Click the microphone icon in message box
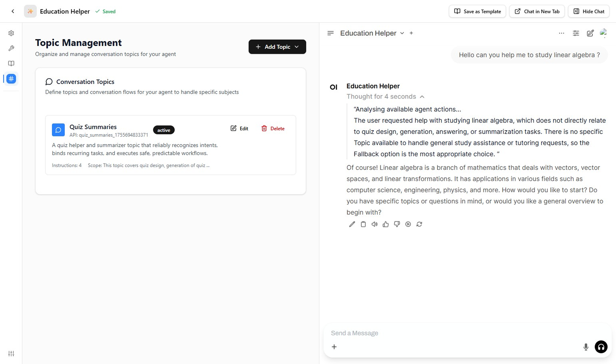Viewport: 616px width, 364px height. pyautogui.click(x=586, y=347)
